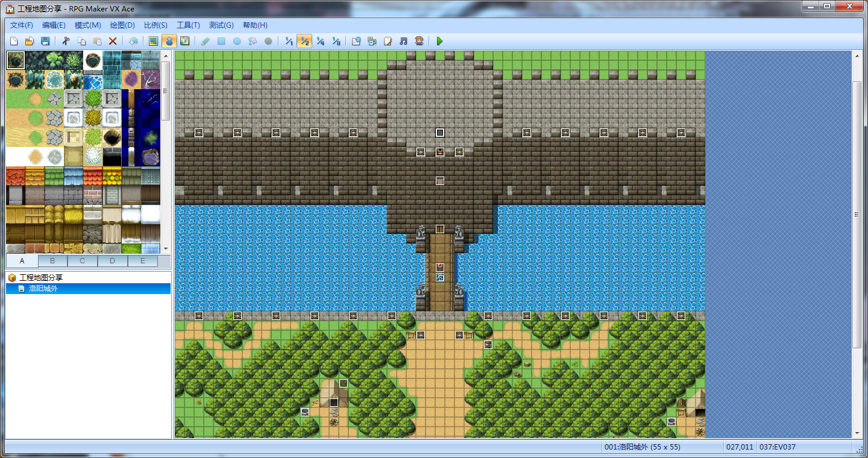Open the 模式(M) menu
The width and height of the screenshot is (868, 458).
click(x=87, y=25)
